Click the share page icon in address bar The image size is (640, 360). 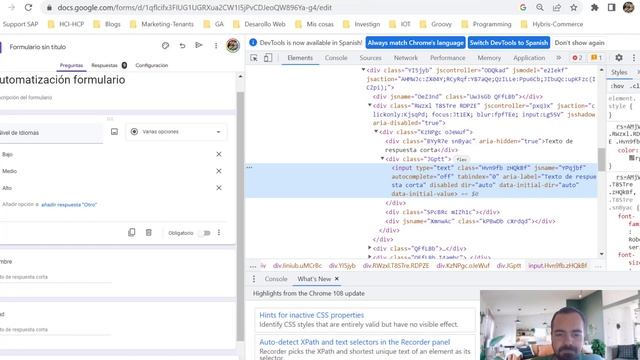[557, 7]
